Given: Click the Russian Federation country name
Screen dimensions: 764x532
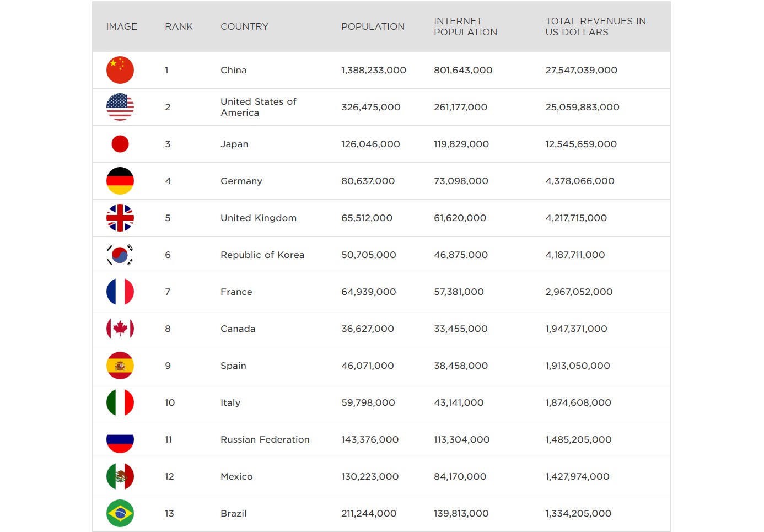Looking at the screenshot, I should [265, 439].
